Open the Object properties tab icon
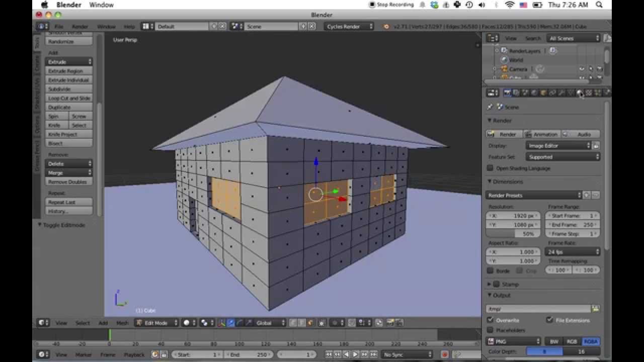This screenshot has height=362, width=644. [x=543, y=93]
